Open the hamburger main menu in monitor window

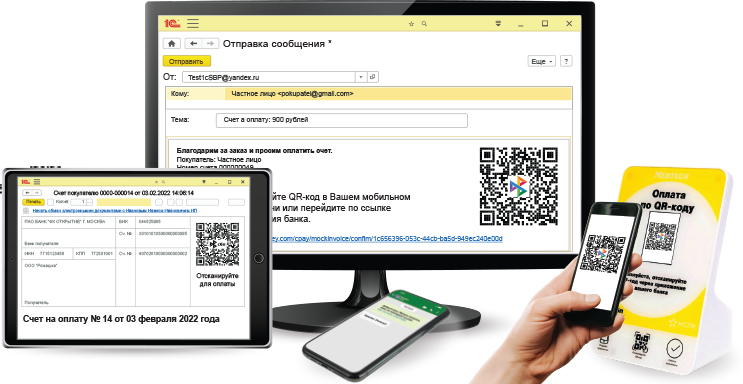[193, 23]
